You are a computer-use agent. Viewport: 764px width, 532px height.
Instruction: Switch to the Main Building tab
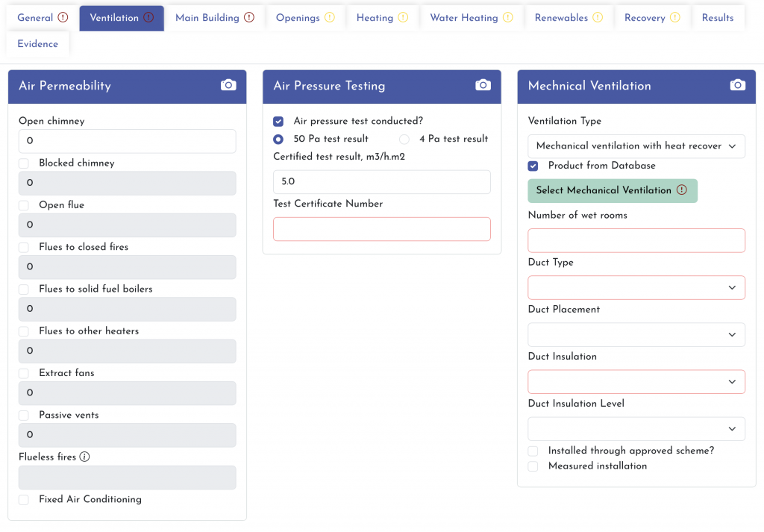[x=214, y=18]
